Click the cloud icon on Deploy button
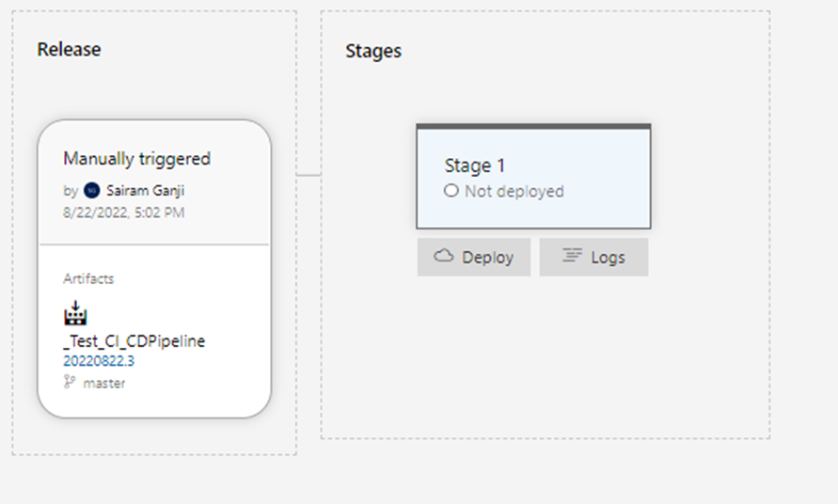 click(444, 256)
